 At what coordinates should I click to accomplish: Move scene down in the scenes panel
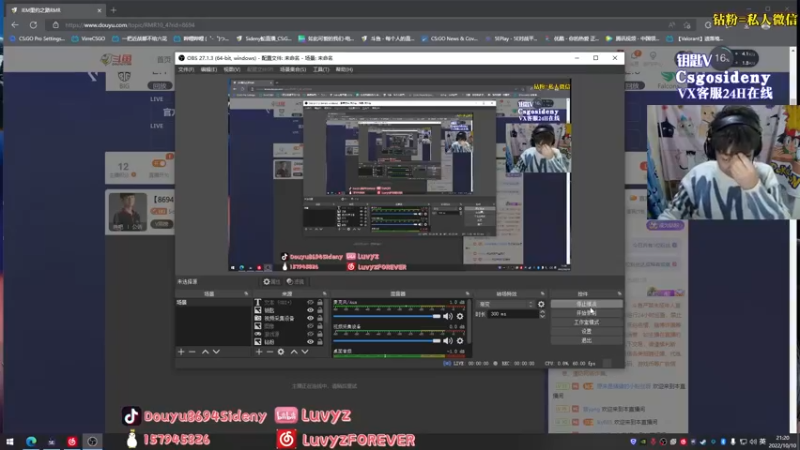[x=216, y=352]
